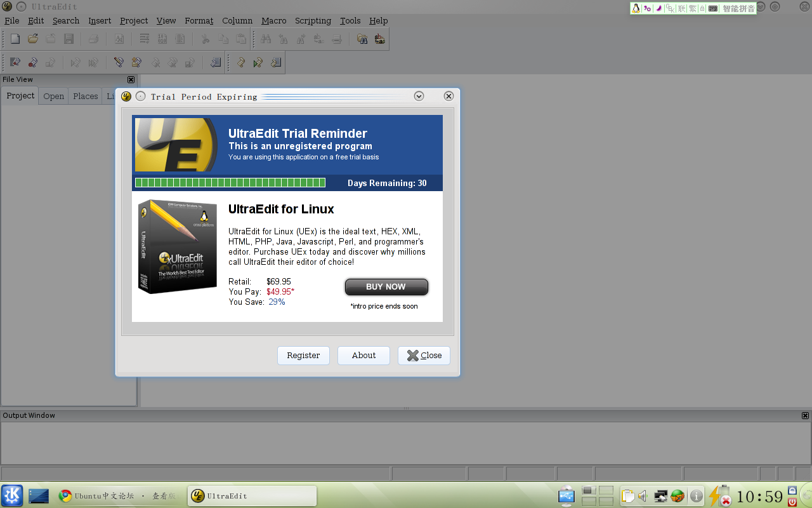Open the Insert menu
The image size is (812, 508).
point(100,20)
